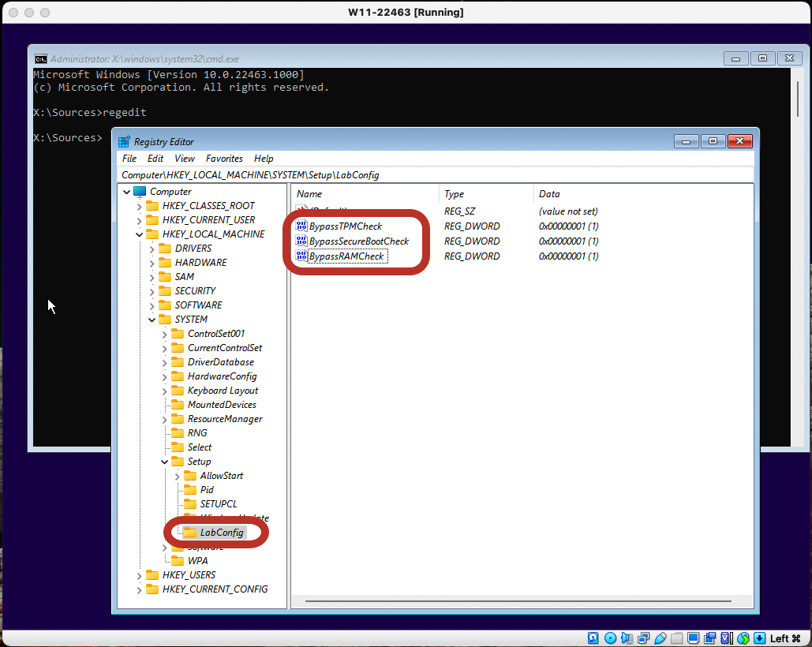This screenshot has width=812, height=647.
Task: Click the Name column header
Action: pos(365,194)
